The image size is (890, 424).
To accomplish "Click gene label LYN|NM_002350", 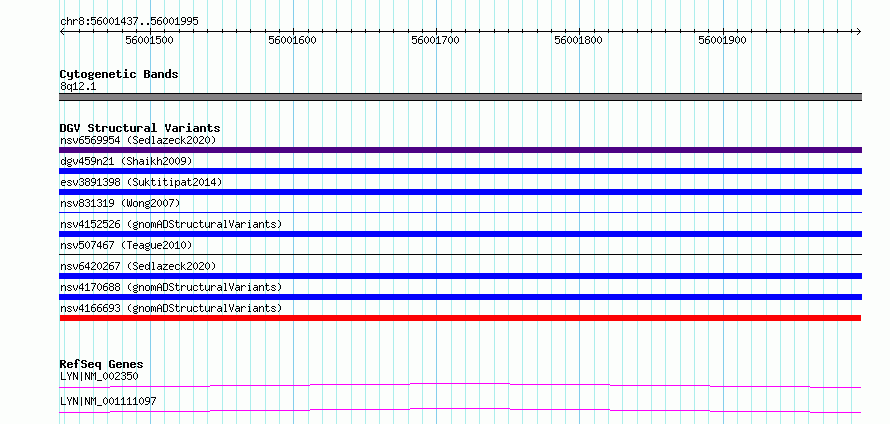I will pos(99,376).
